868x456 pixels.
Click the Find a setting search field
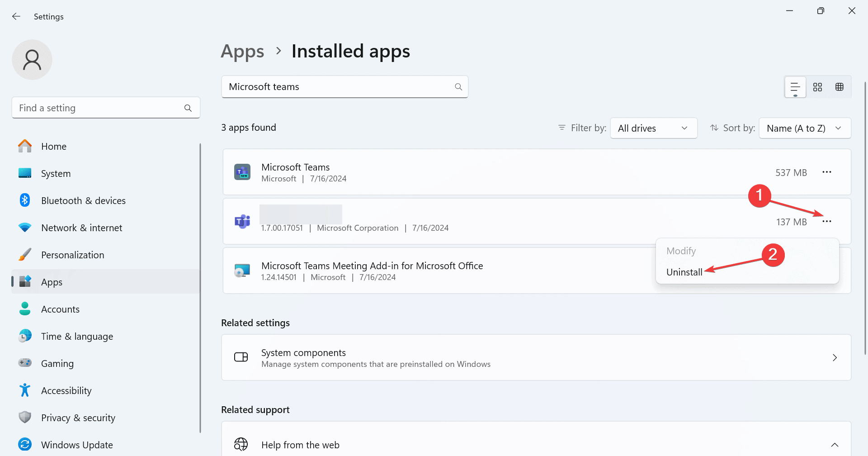(x=106, y=108)
